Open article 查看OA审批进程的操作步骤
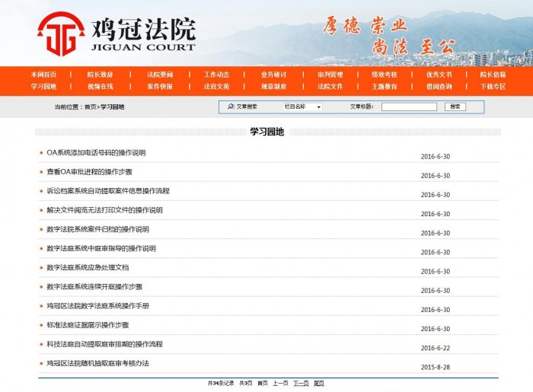533x392 pixels. pyautogui.click(x=89, y=172)
